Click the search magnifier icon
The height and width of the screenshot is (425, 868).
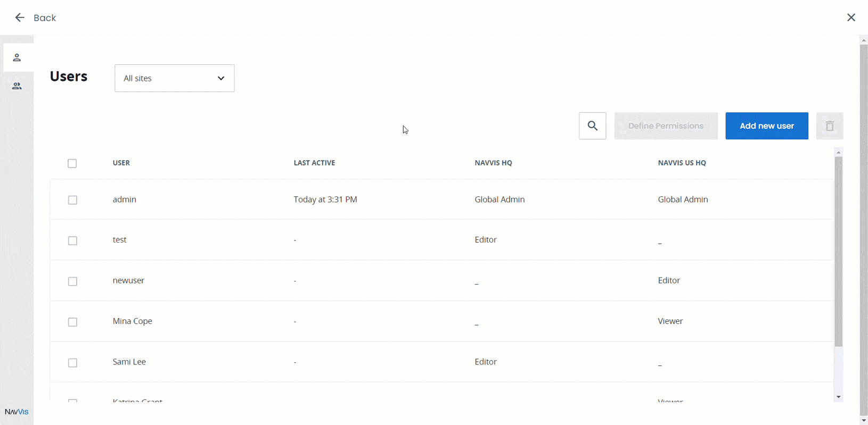(x=592, y=126)
